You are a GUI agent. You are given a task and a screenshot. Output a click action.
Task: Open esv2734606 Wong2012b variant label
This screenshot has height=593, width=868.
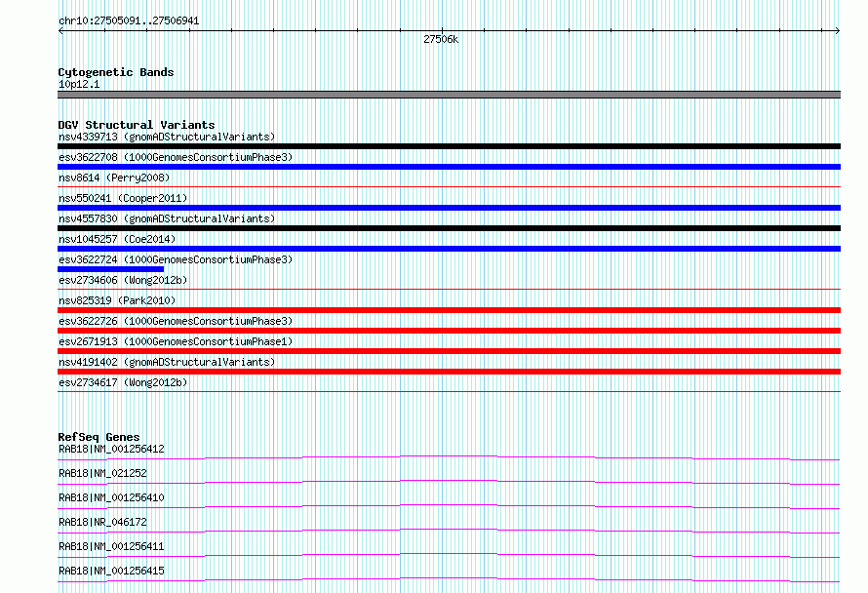point(123,280)
